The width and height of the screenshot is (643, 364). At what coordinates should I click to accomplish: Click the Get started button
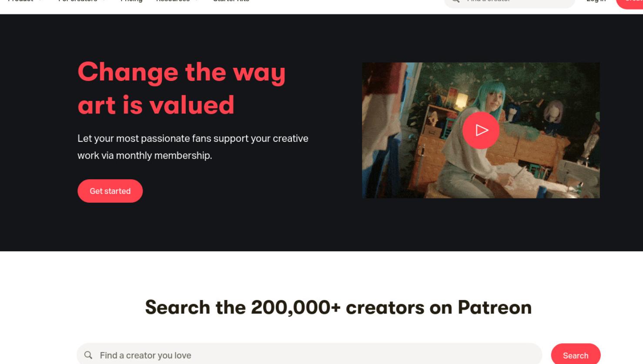[x=110, y=191]
